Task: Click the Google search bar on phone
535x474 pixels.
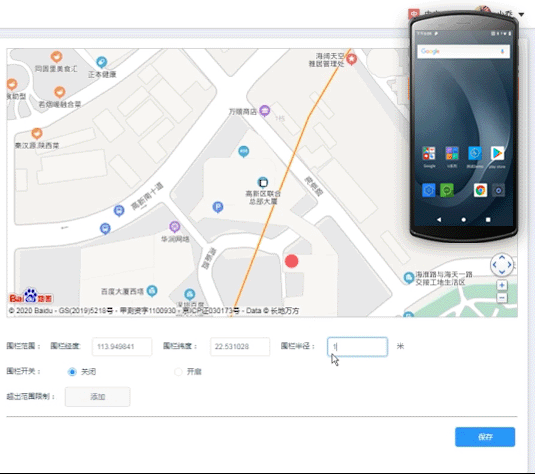Action: coord(463,52)
